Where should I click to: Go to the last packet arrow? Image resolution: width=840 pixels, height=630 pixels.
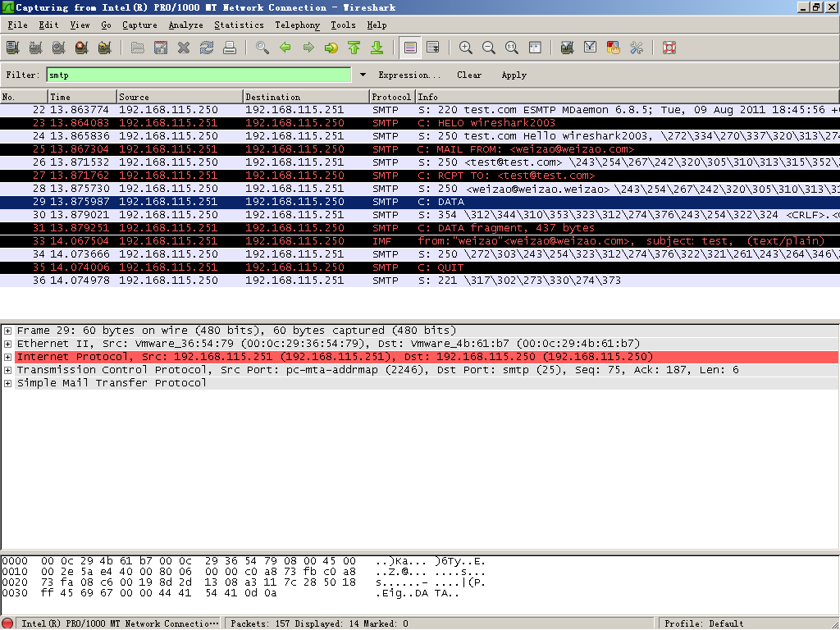pos(377,48)
